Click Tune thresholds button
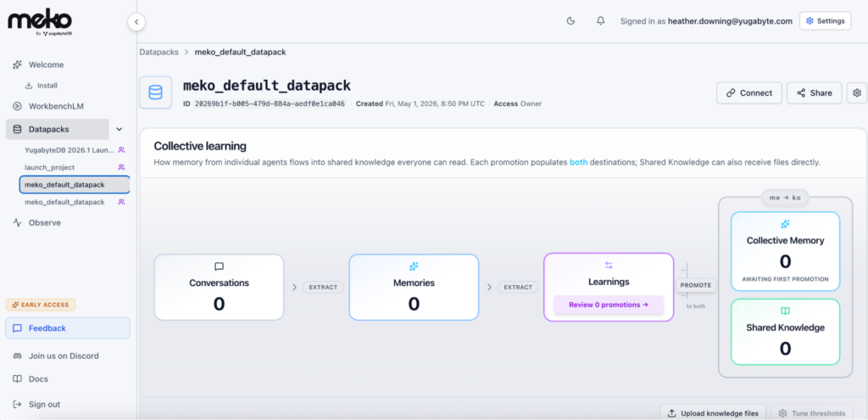Image resolution: width=868 pixels, height=420 pixels. click(812, 413)
